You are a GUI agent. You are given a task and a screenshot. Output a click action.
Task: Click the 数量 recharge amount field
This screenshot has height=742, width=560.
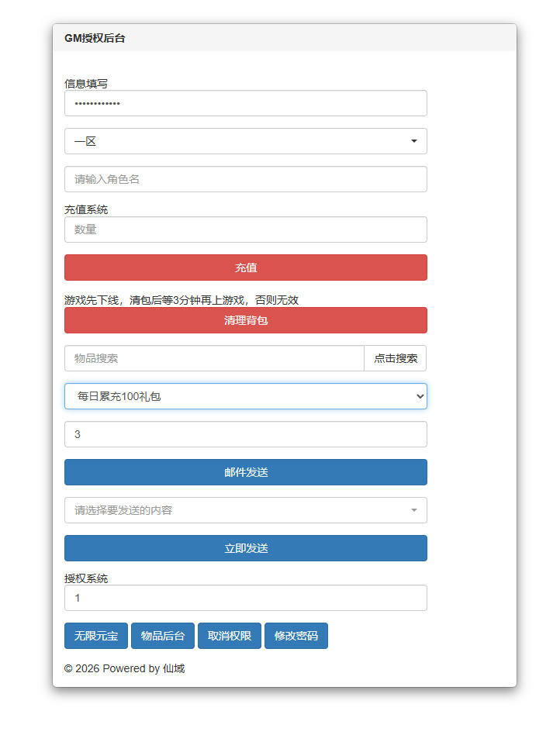coord(245,230)
